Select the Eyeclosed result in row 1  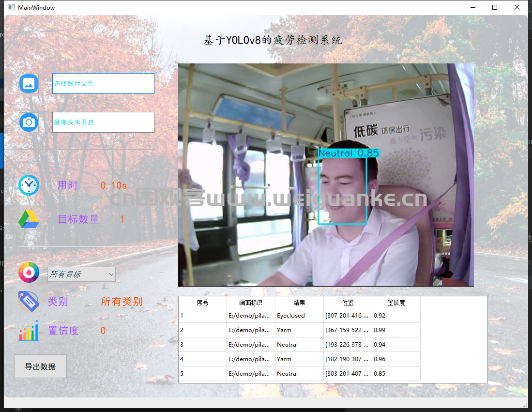299,316
